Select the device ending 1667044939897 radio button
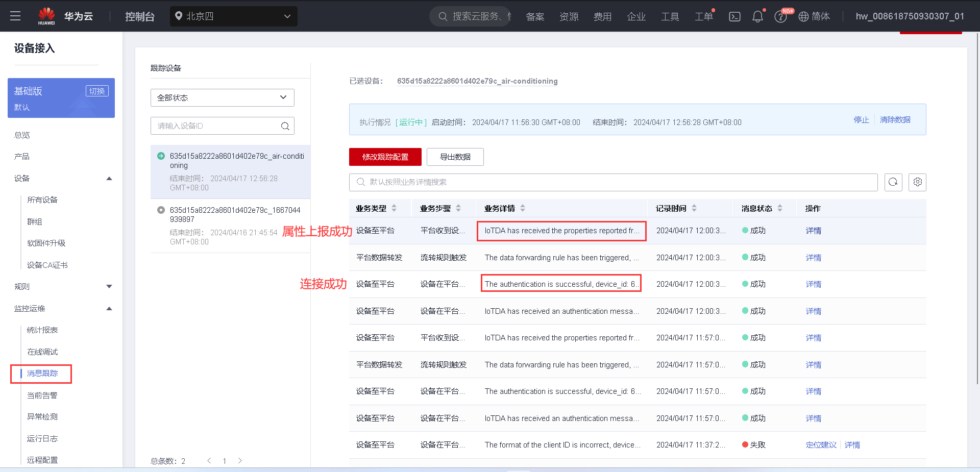This screenshot has height=472, width=980. (161, 210)
